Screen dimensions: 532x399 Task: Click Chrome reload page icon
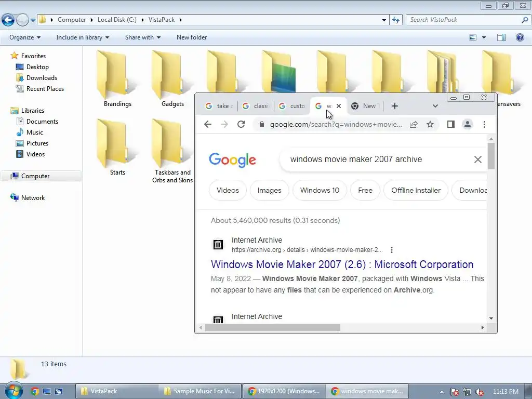pos(241,125)
